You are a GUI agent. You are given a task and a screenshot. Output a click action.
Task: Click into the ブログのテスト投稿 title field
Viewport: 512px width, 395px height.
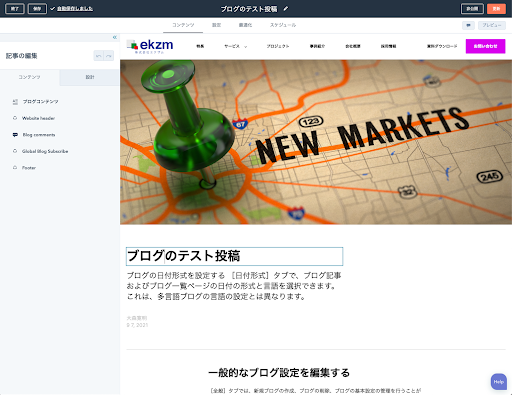[234, 256]
